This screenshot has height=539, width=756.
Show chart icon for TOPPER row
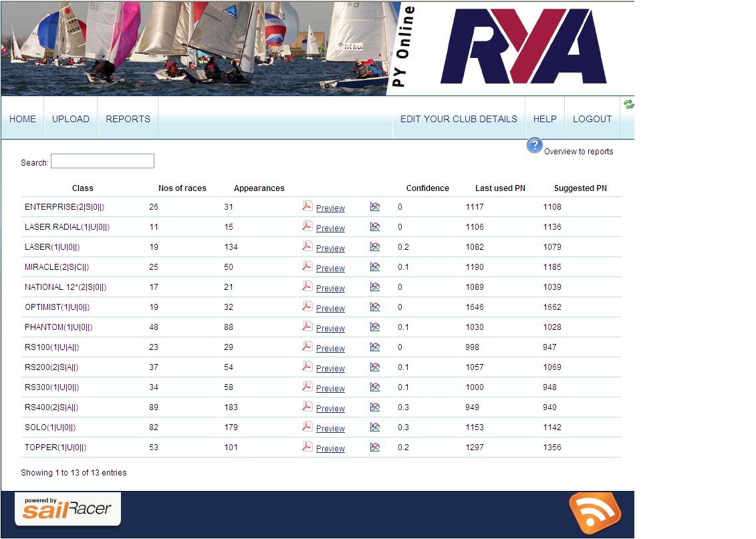coord(374,447)
